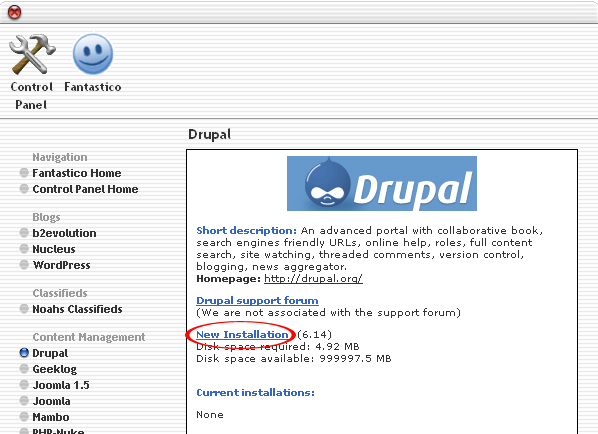This screenshot has height=434, width=598.
Task: Click the Content Management section header
Action: [88, 337]
